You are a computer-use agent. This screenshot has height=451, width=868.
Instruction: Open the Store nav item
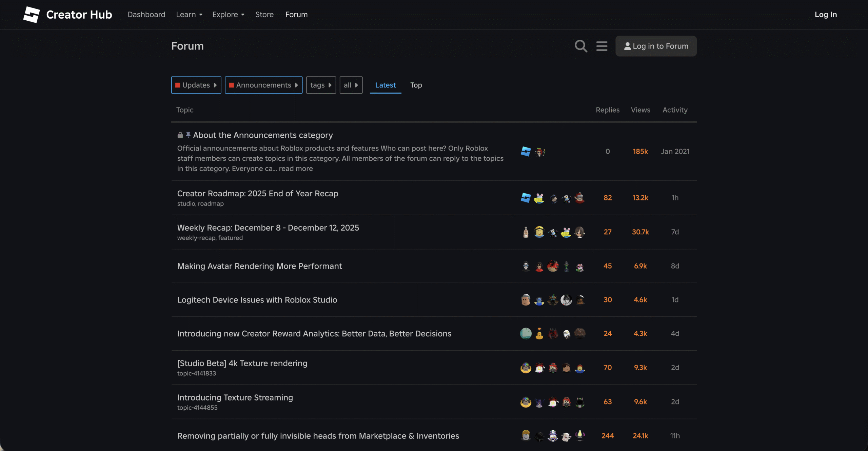[x=264, y=15]
